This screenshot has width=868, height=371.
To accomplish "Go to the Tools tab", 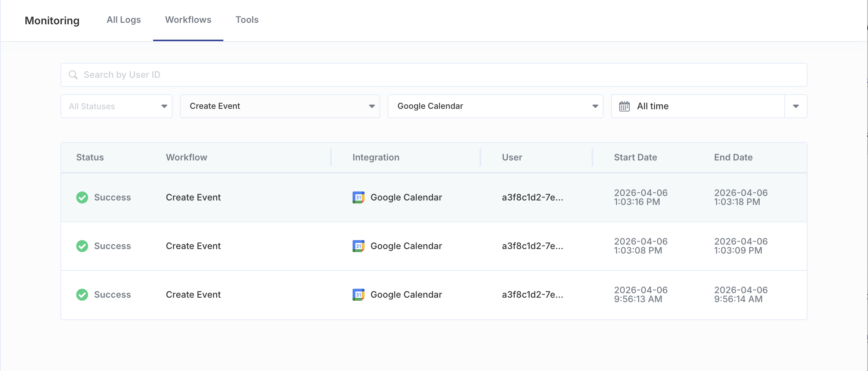I will [247, 20].
